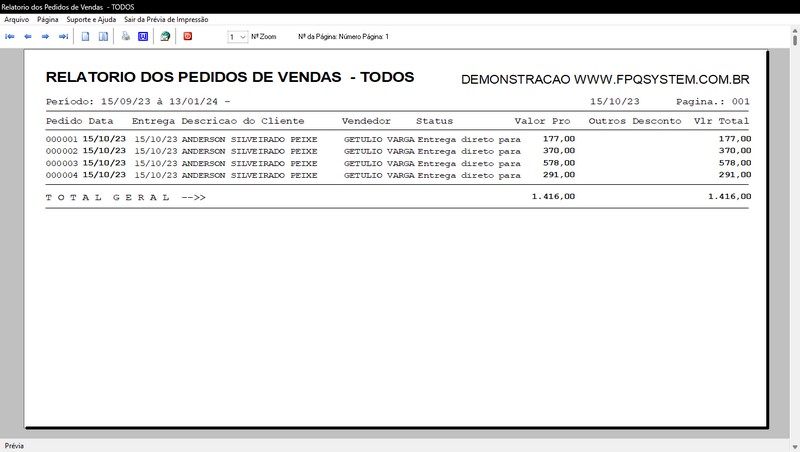800x452 pixels.
Task: Click the Descricao do Cliente column header
Action: click(243, 121)
